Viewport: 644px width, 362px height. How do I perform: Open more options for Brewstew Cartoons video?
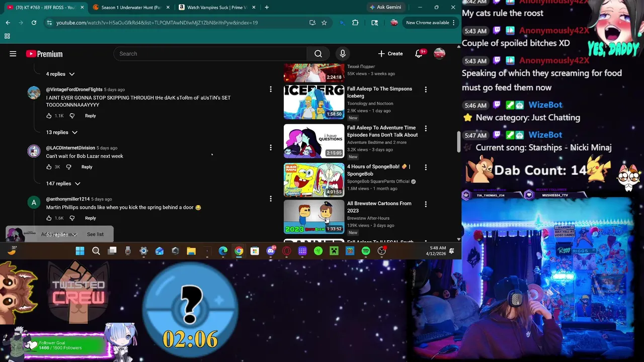pos(426,204)
